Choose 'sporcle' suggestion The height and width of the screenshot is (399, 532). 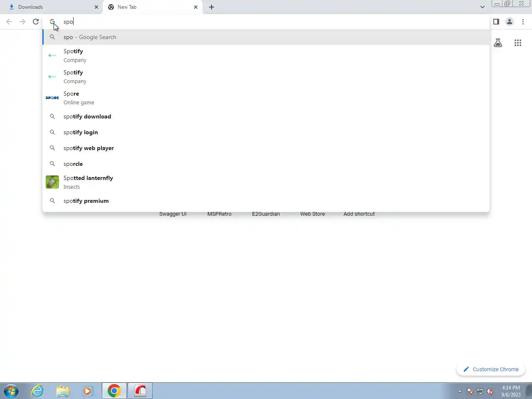click(x=266, y=164)
